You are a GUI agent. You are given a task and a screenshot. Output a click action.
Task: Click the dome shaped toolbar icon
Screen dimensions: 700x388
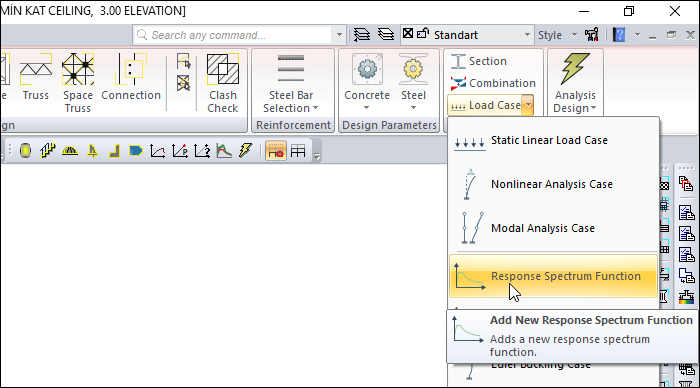(x=70, y=151)
